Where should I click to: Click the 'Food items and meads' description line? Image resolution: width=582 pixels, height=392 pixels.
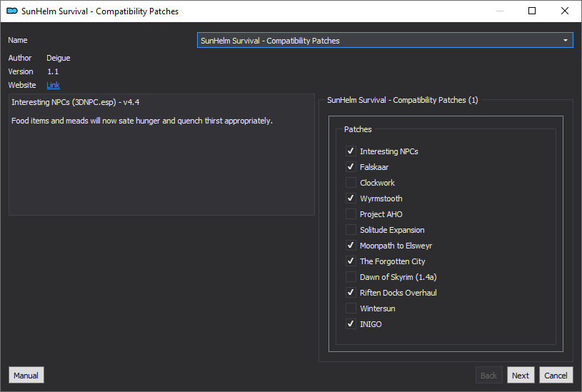[x=142, y=121]
